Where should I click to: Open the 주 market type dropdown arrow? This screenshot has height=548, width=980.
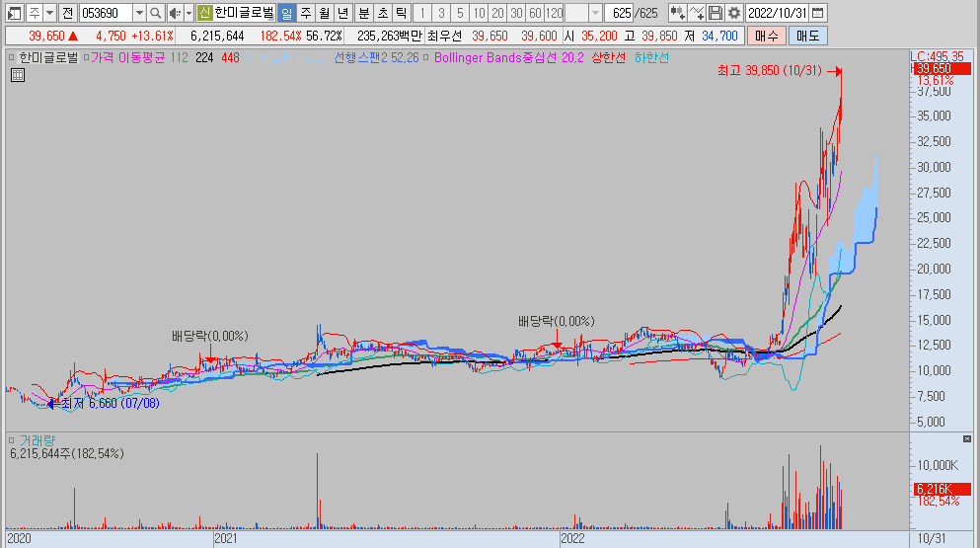[50, 13]
